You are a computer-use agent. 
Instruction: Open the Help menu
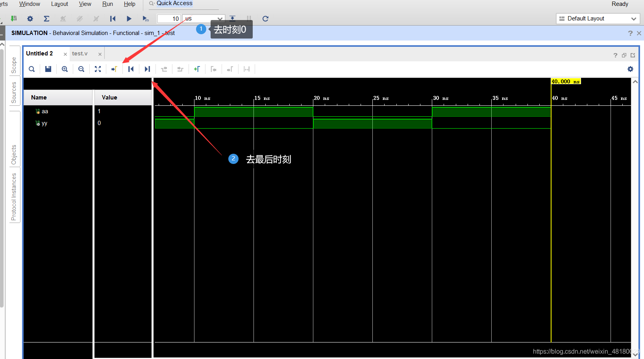click(130, 4)
